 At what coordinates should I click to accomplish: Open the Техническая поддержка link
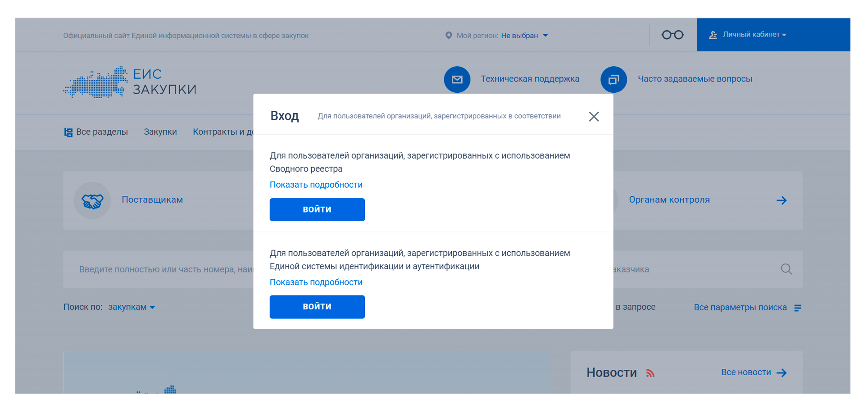point(530,79)
